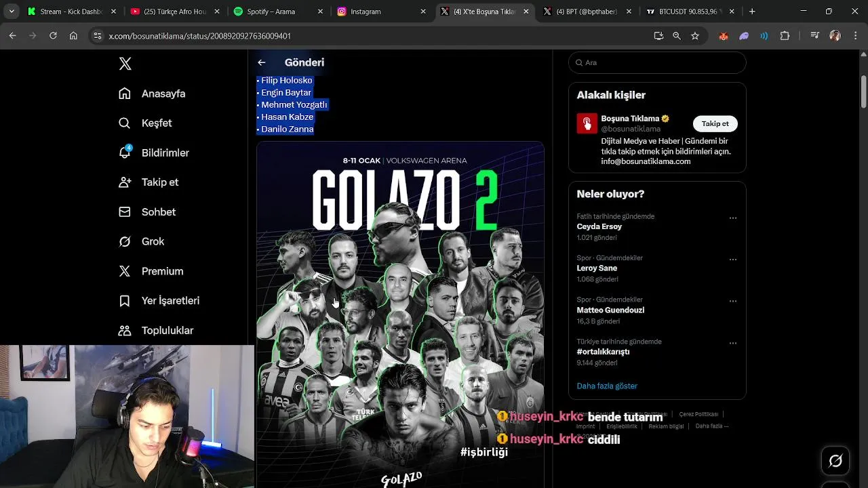
Task: Switch to BTCUSDT TradingView tab
Action: tap(689, 12)
